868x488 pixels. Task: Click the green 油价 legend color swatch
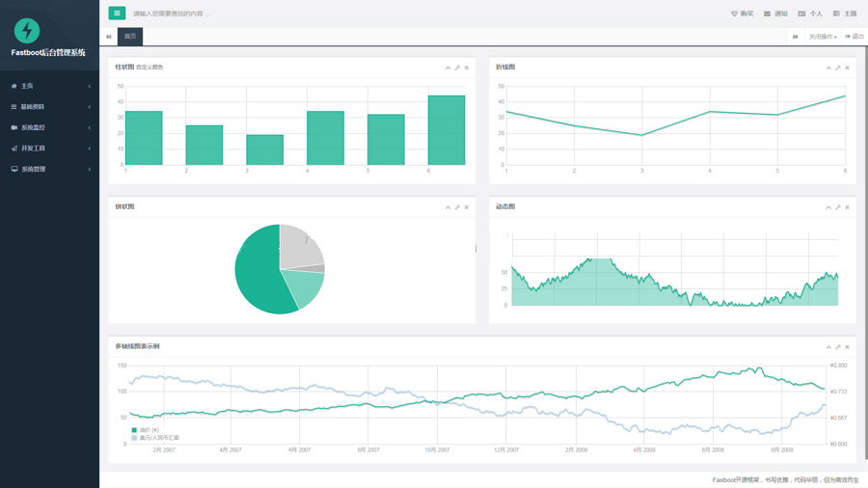(134, 430)
